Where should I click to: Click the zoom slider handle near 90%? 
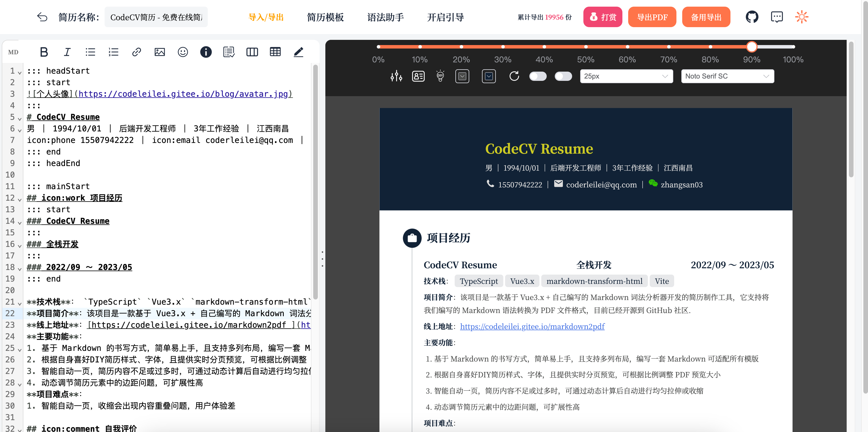(752, 47)
